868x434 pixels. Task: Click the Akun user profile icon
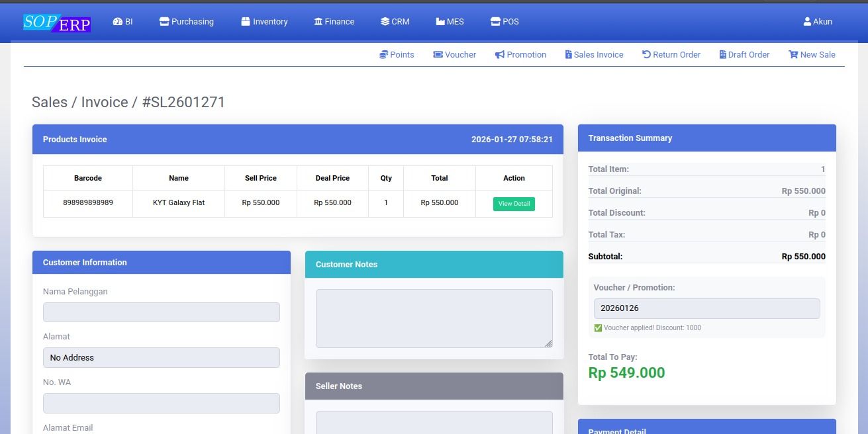[807, 22]
